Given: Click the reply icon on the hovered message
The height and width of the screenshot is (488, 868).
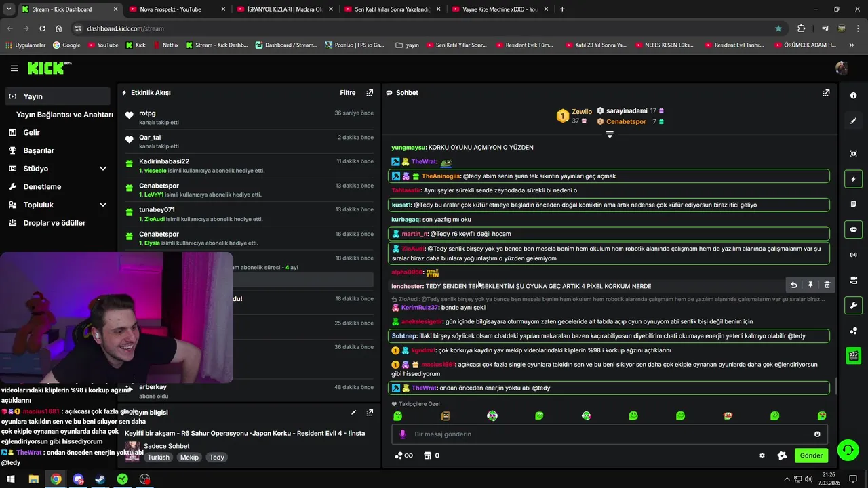Looking at the screenshot, I should pyautogui.click(x=793, y=285).
